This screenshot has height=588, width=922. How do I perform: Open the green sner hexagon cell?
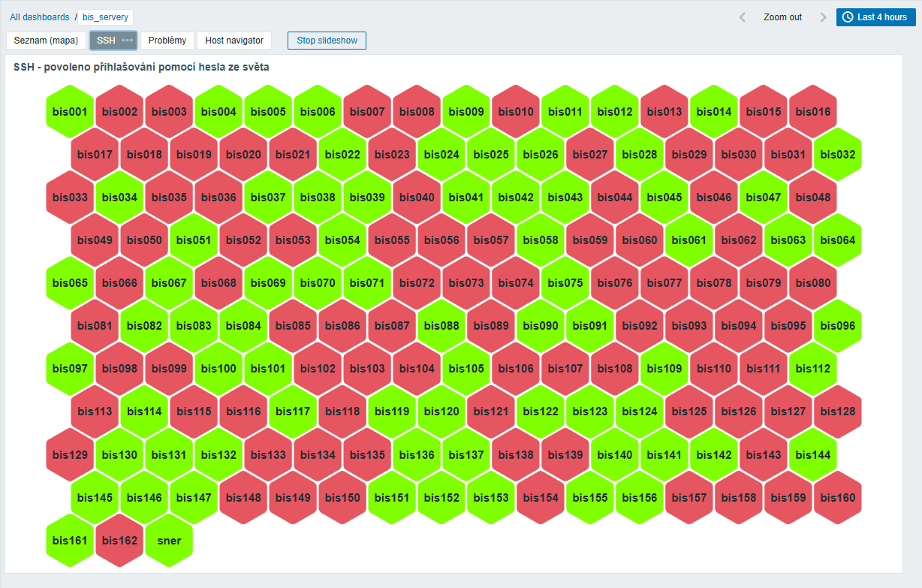coord(169,541)
